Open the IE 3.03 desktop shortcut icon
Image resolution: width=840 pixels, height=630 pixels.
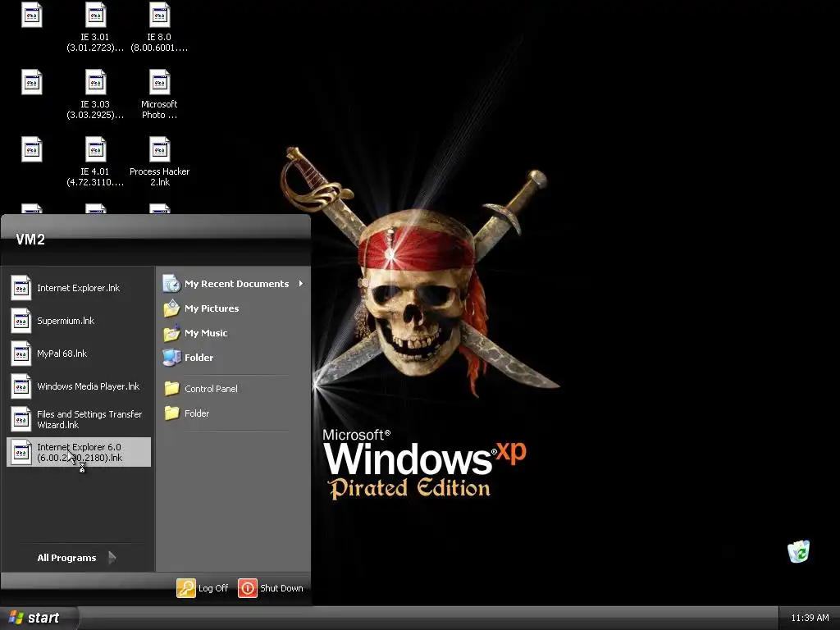click(95, 83)
